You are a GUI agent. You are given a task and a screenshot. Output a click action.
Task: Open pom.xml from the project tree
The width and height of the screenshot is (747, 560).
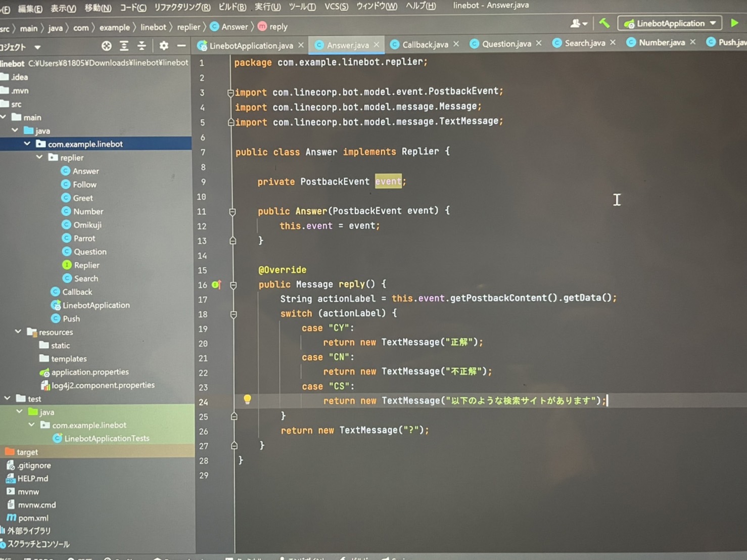tap(33, 518)
